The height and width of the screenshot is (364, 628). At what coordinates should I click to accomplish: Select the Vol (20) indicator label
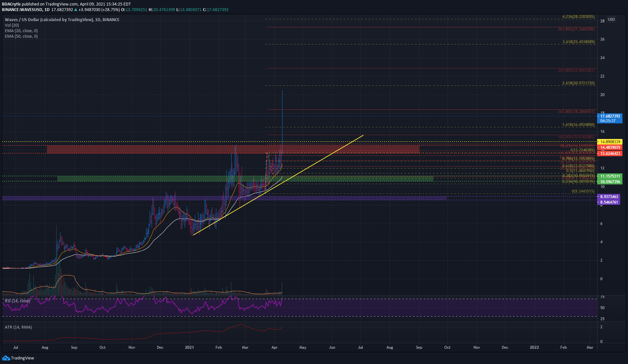click(x=12, y=25)
